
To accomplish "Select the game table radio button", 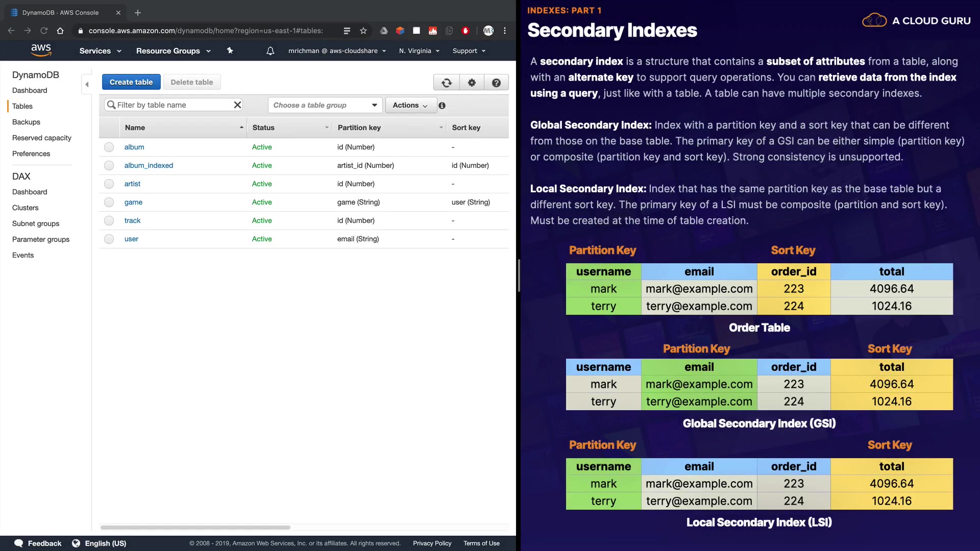I will pyautogui.click(x=109, y=203).
